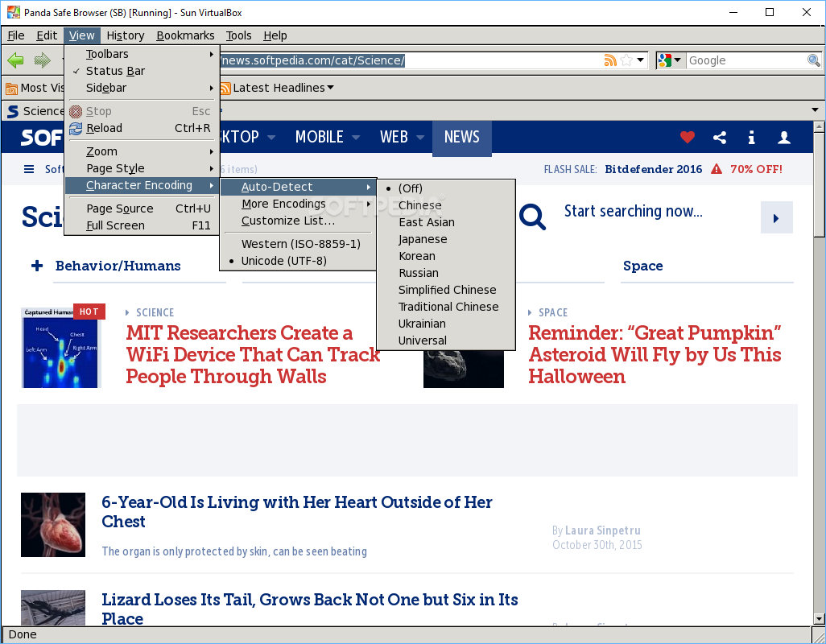Open MIT Researchers WiFi device article
The width and height of the screenshot is (826, 644).
pos(253,354)
